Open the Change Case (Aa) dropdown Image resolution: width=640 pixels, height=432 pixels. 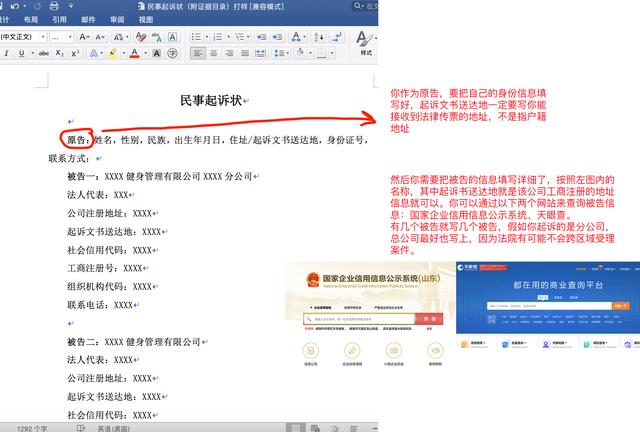pos(120,37)
